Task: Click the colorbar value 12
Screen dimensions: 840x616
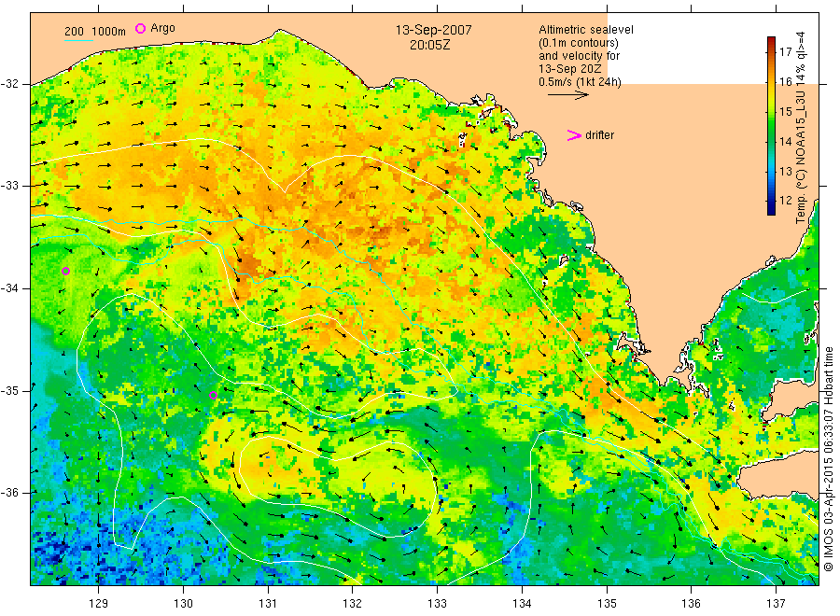Action: click(x=785, y=201)
